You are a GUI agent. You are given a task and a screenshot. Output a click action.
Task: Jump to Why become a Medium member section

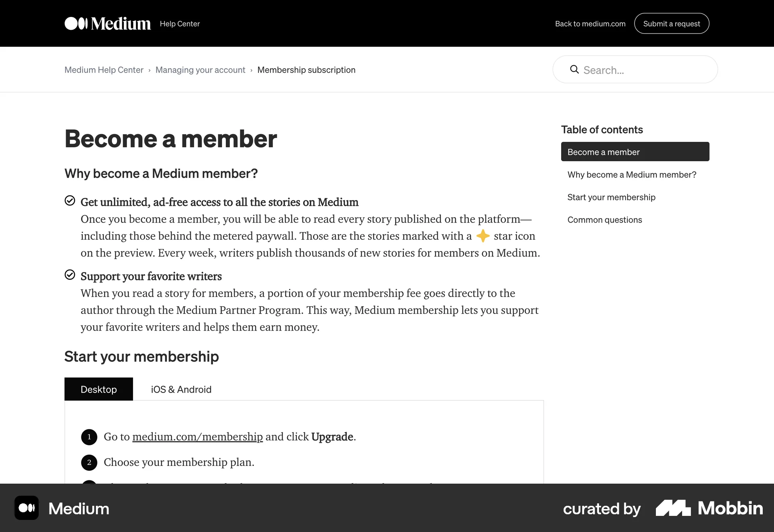click(632, 175)
